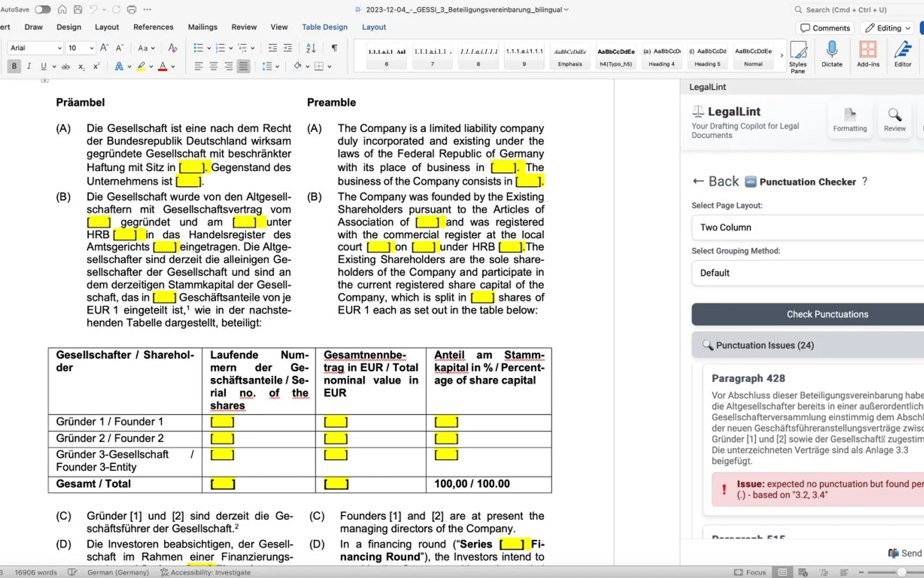The height and width of the screenshot is (578, 924).
Task: Click the search field in title bar
Action: [x=858, y=9]
